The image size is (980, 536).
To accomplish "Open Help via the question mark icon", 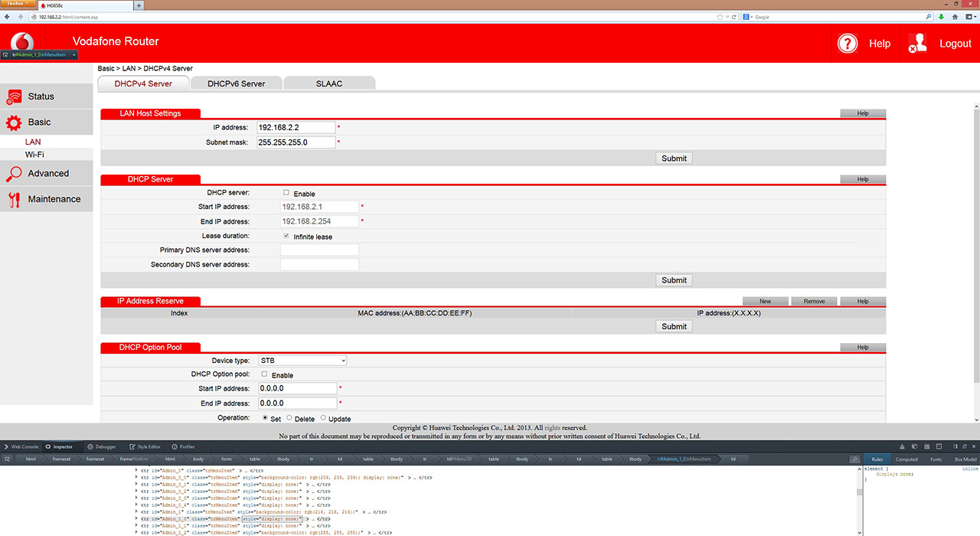I will click(848, 44).
